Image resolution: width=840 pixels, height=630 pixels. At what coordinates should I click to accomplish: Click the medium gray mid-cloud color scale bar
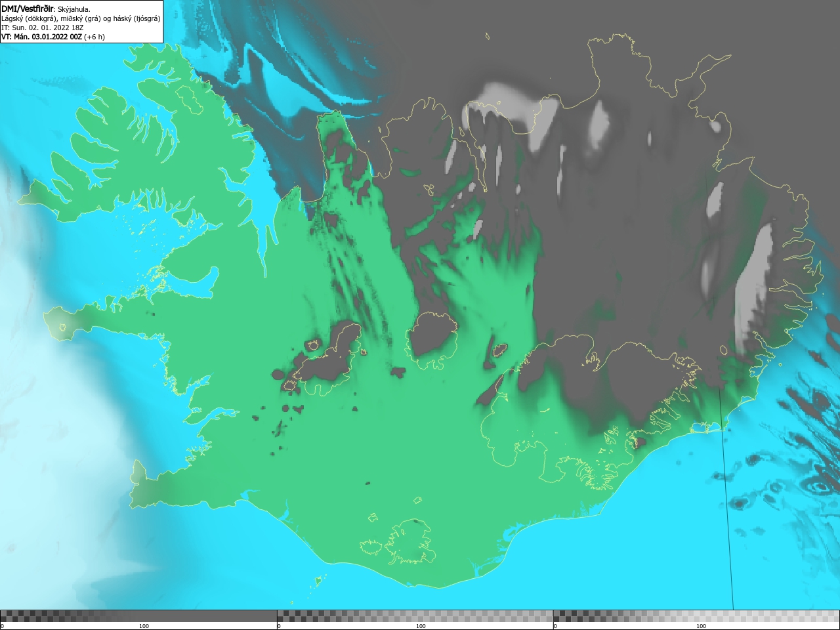pyautogui.click(x=415, y=616)
